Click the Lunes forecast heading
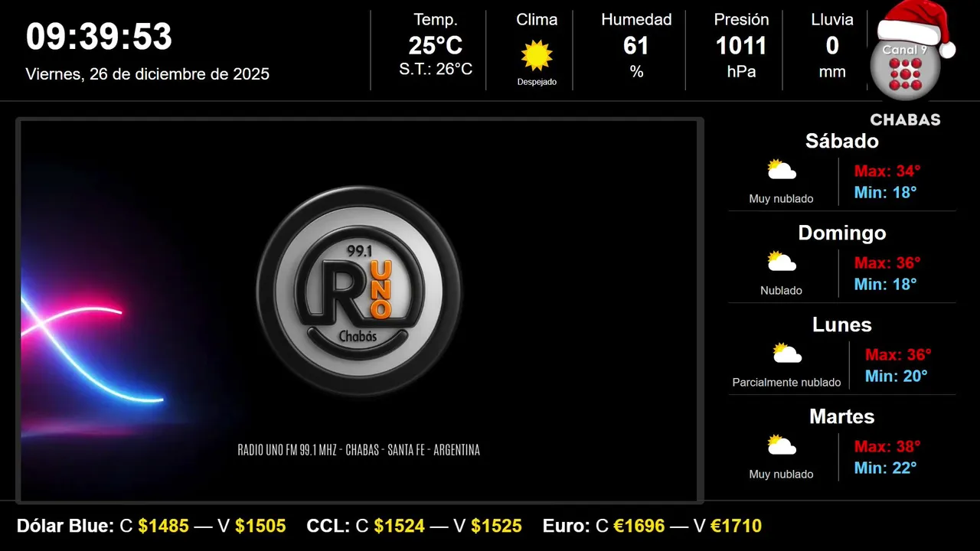980x551 pixels. pos(842,324)
